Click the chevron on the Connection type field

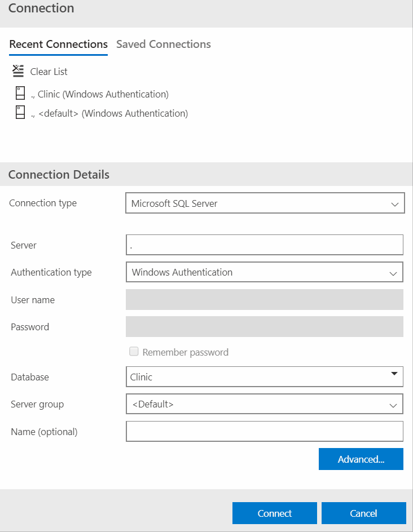tap(394, 203)
